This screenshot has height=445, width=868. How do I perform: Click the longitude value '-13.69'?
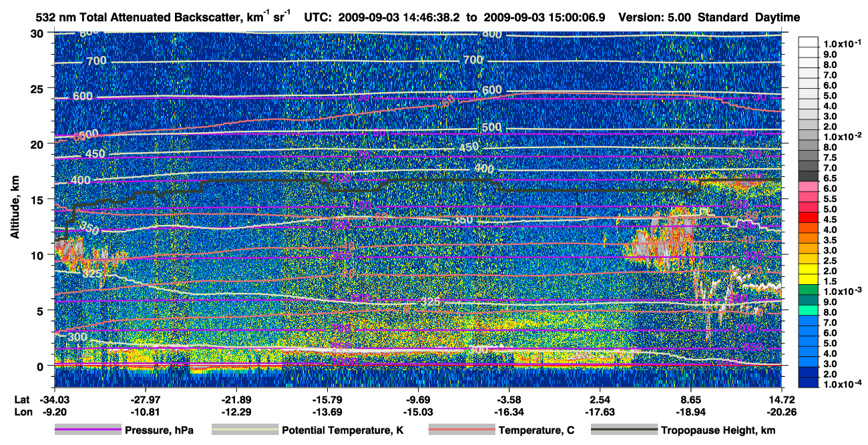327,412
